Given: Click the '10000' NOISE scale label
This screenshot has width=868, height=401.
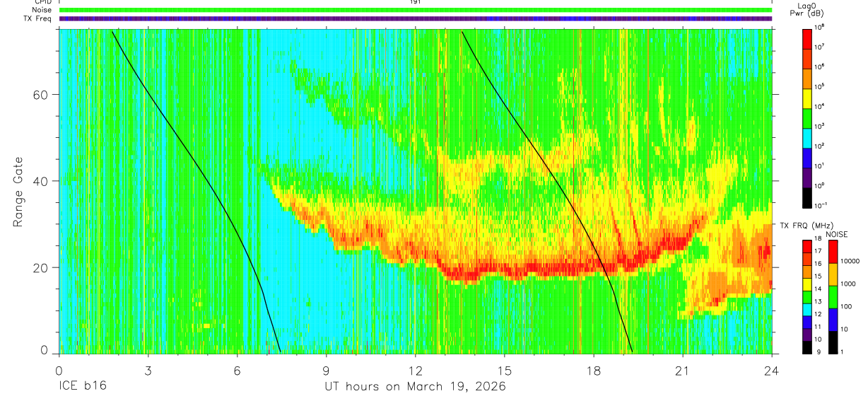Looking at the screenshot, I should point(850,261).
